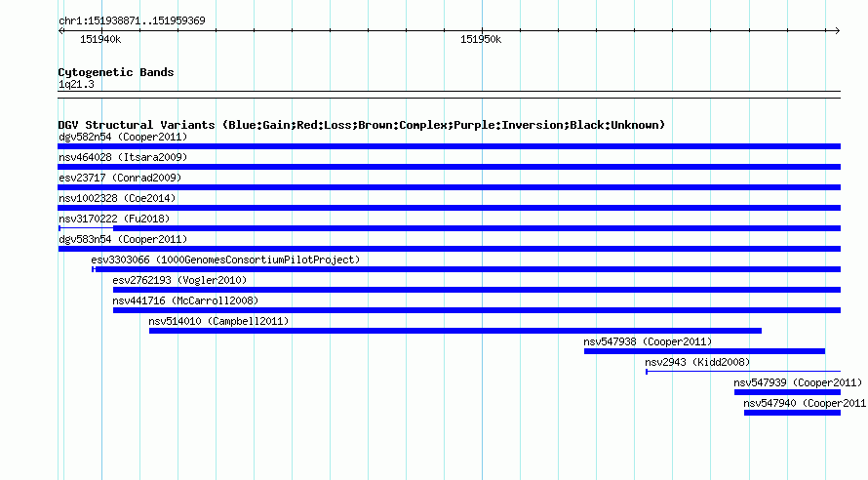The image size is (868, 480).
Task: Open the esv23717 (Conrad2009) variant label
Action: click(x=120, y=178)
